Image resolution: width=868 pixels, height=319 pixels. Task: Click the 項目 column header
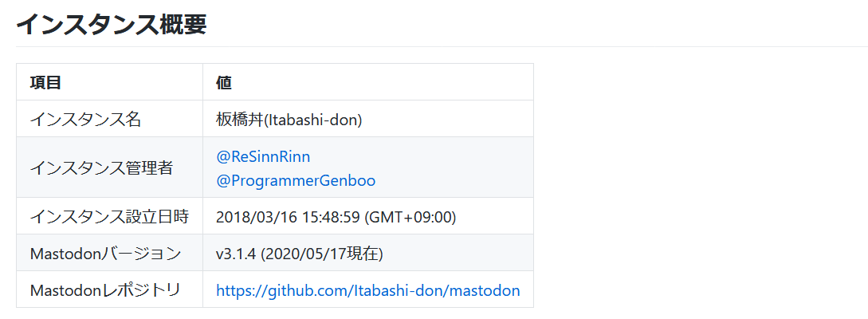point(45,82)
